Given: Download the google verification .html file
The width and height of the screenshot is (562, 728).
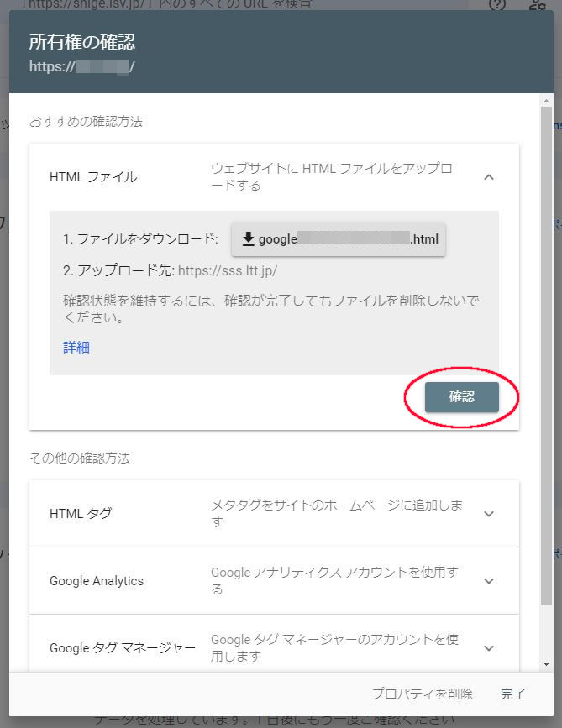Looking at the screenshot, I should pyautogui.click(x=339, y=239).
